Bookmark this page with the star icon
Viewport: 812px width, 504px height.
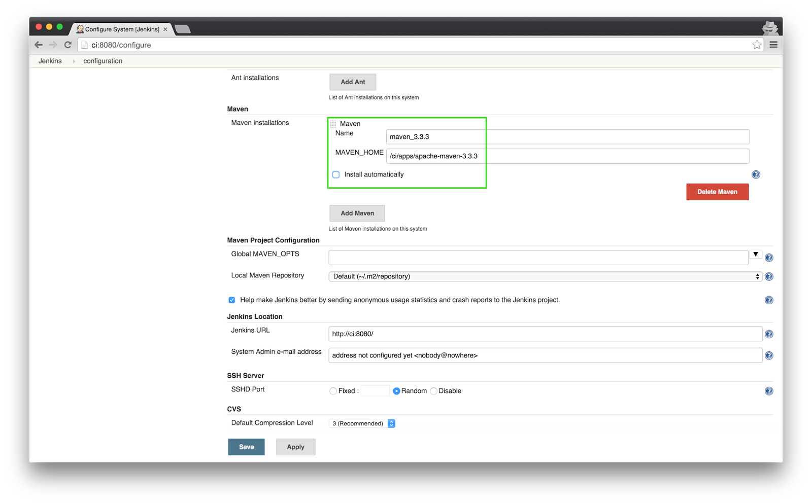point(757,45)
